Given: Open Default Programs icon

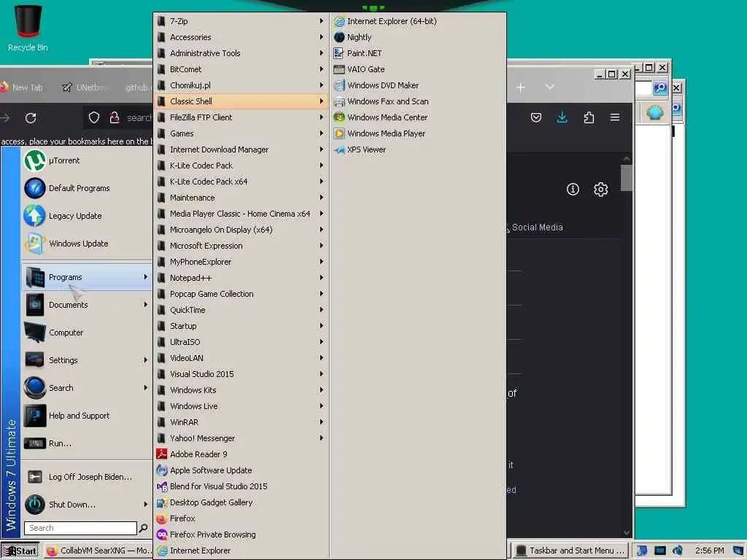Looking at the screenshot, I should [x=35, y=188].
